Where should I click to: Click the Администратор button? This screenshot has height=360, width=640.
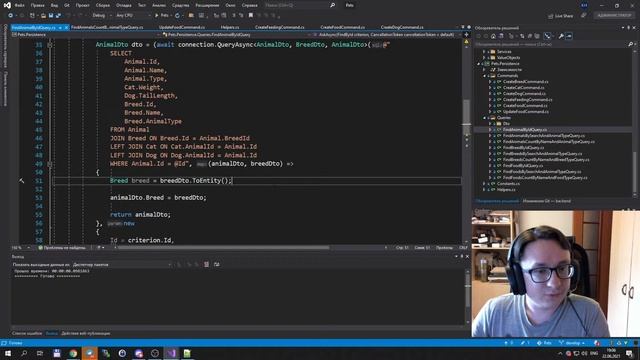614,15
